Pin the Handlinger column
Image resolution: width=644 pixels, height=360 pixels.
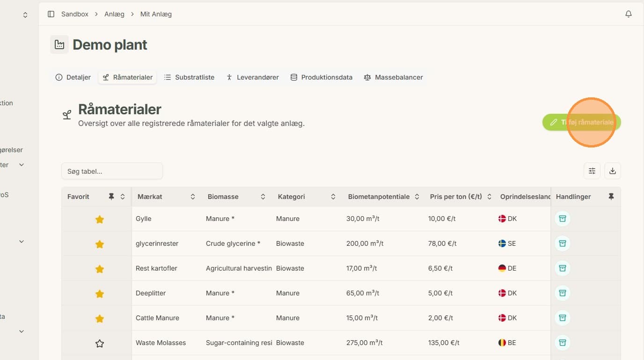pos(611,197)
